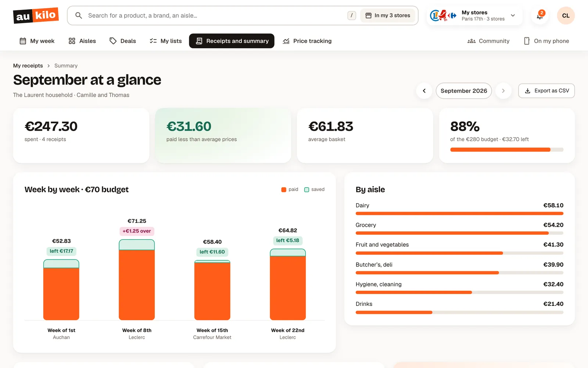Open the Community link
The height and width of the screenshot is (368, 588).
[488, 41]
